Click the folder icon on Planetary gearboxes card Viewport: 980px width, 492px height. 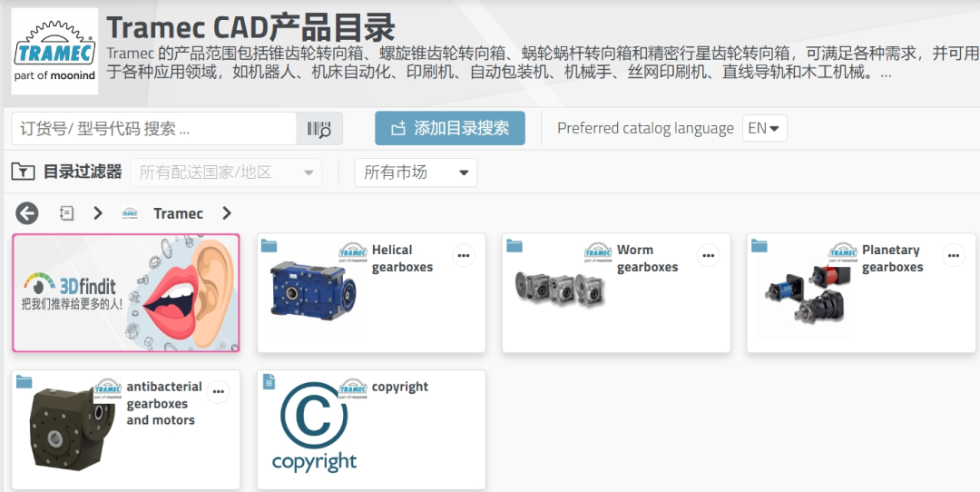point(759,245)
